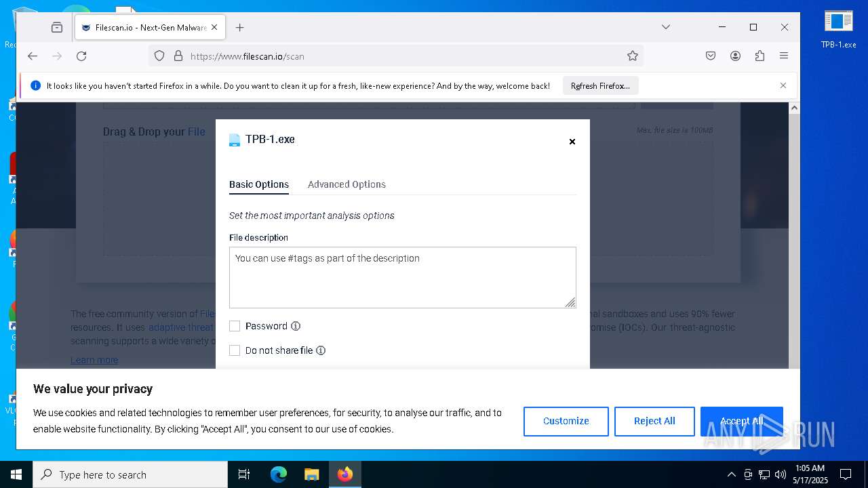Open the Save to Pocket icon
The width and height of the screenshot is (868, 488).
(x=711, y=56)
